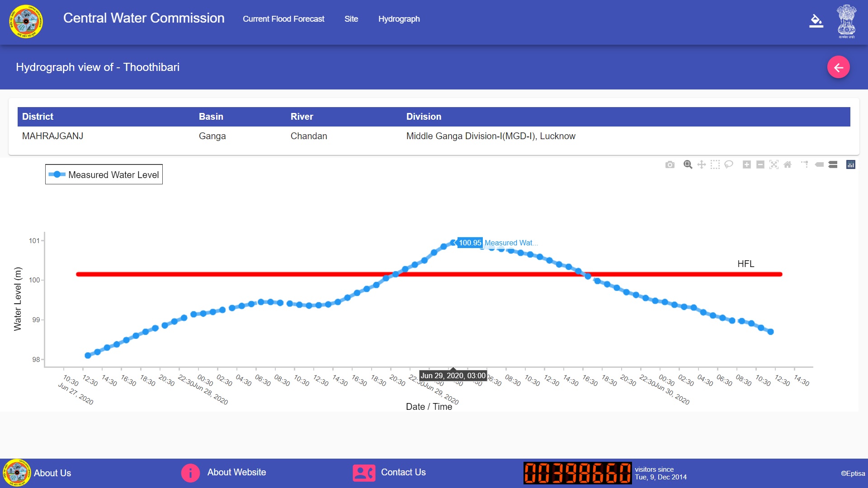Click the Zoom In plus icon
The width and height of the screenshot is (868, 488).
tap(746, 164)
